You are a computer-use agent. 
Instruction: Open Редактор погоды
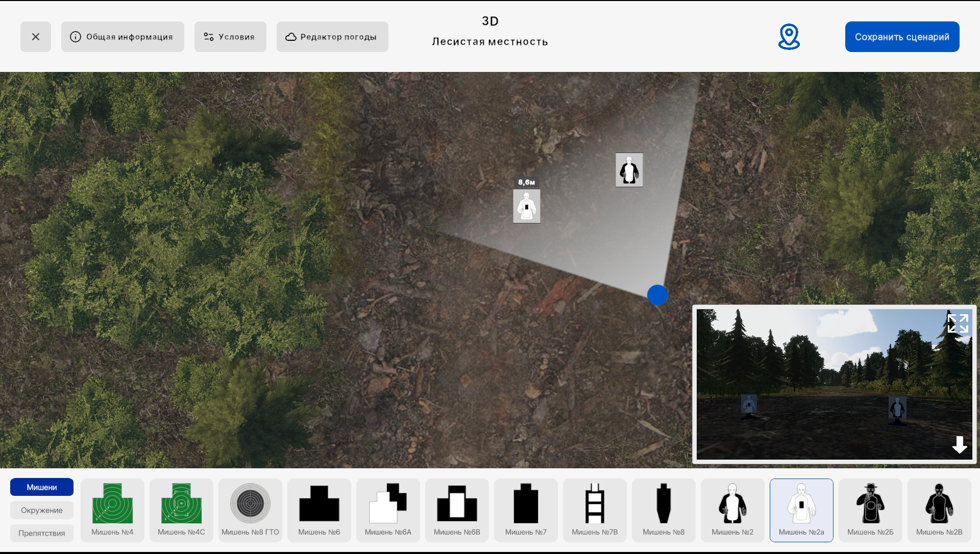pyautogui.click(x=332, y=37)
